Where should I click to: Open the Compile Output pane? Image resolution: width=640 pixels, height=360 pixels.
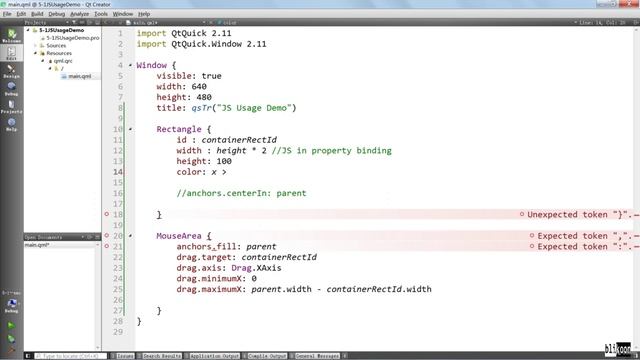265,356
